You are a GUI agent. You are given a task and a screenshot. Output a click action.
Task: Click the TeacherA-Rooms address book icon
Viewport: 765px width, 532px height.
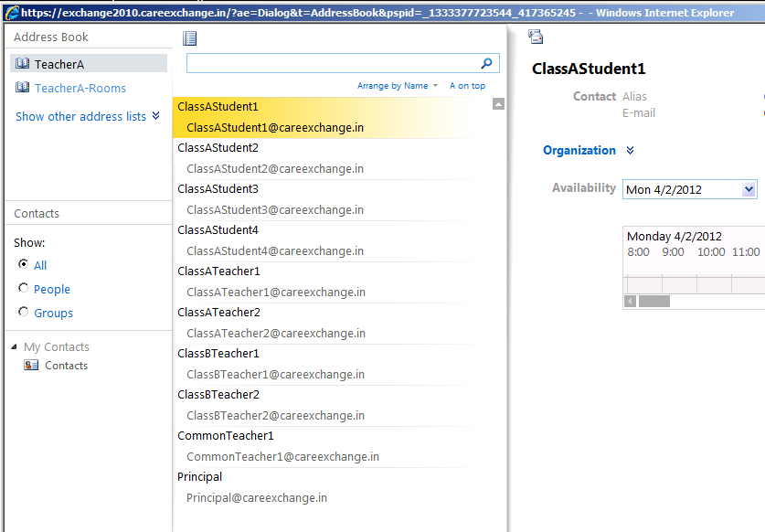[x=23, y=88]
